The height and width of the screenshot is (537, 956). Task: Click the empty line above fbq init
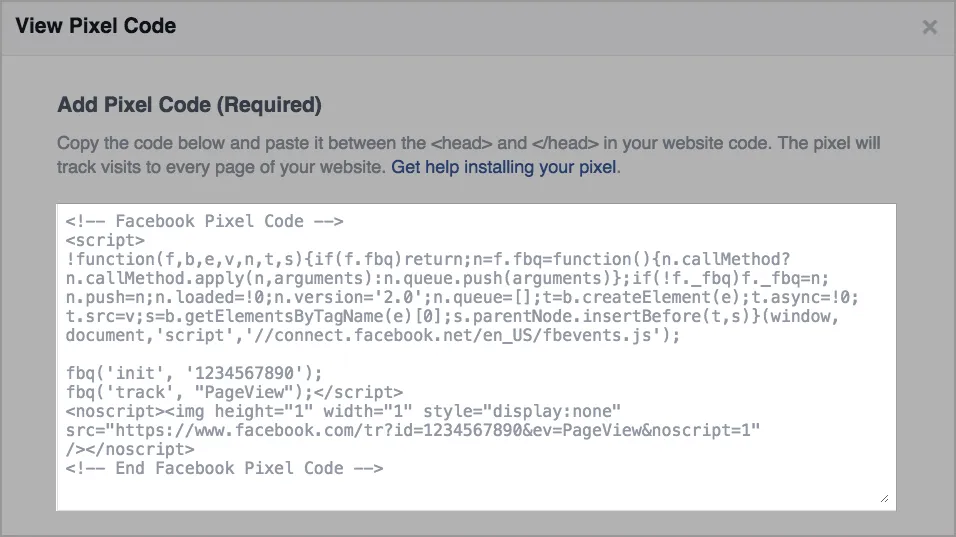click(476, 354)
